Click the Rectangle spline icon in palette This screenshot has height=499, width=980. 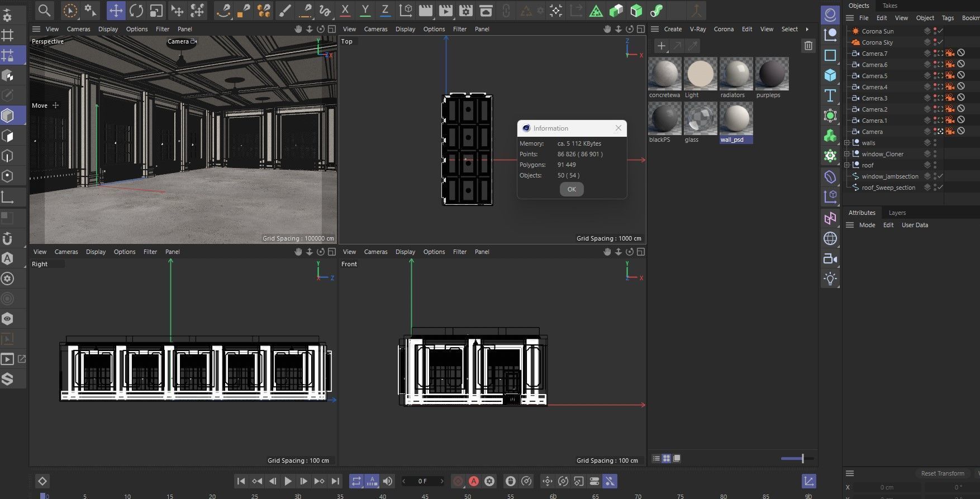(x=830, y=55)
